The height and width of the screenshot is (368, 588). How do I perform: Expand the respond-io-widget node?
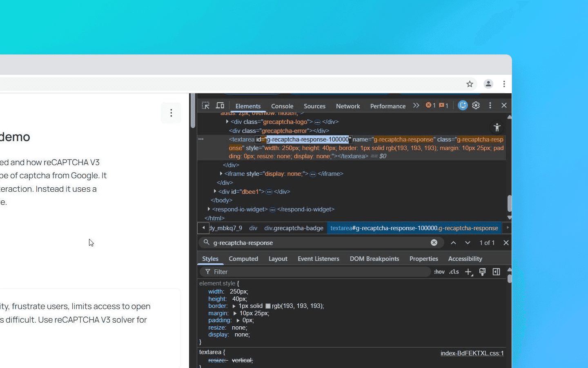[209, 209]
